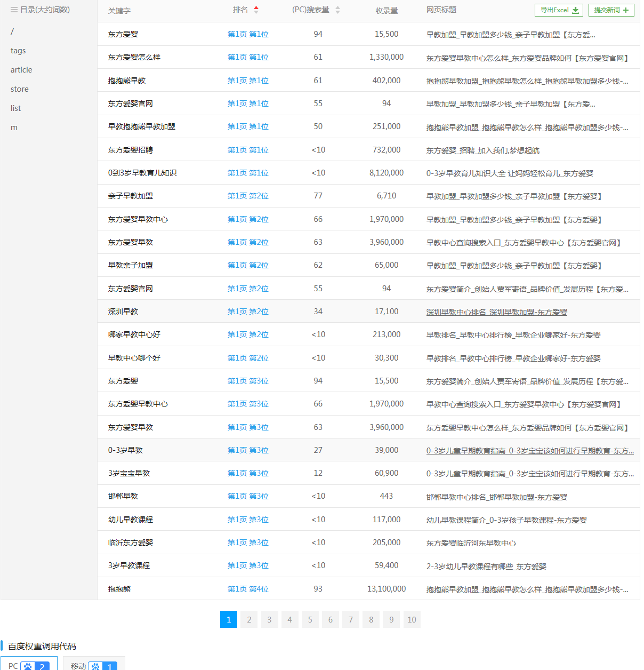Open ranking link 第1页 第1位 for 东方爱婴
644x670 pixels.
tap(247, 34)
